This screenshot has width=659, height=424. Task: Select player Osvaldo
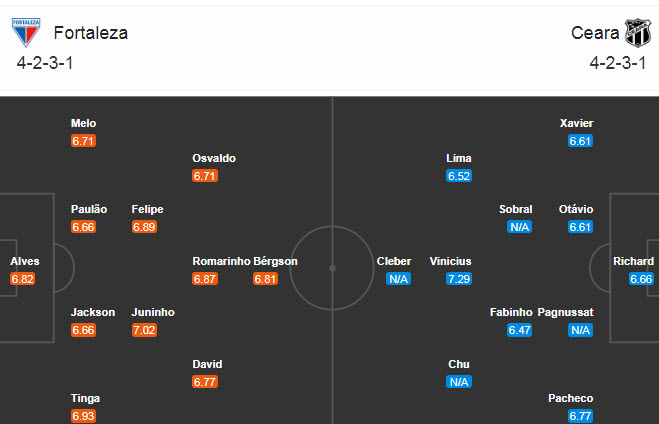pos(214,158)
